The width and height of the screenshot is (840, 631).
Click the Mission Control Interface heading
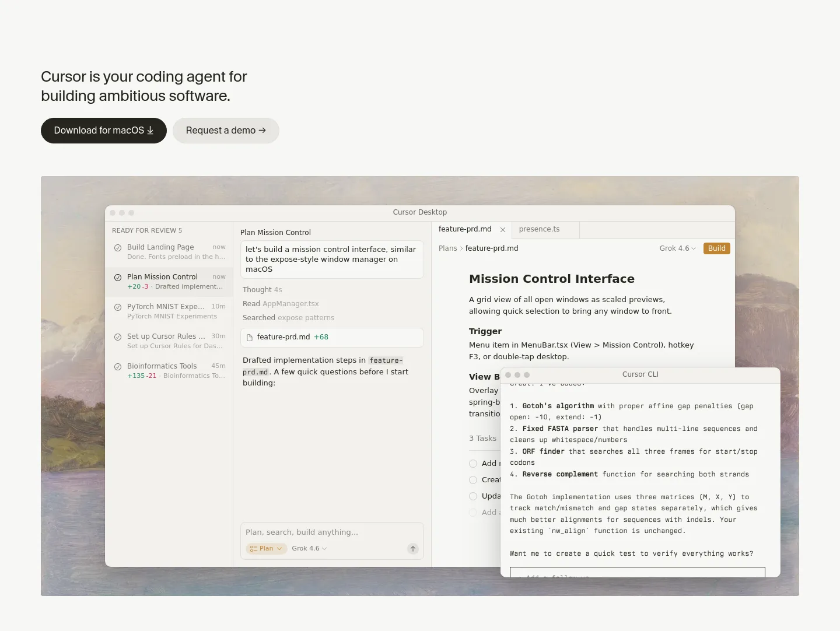(552, 279)
